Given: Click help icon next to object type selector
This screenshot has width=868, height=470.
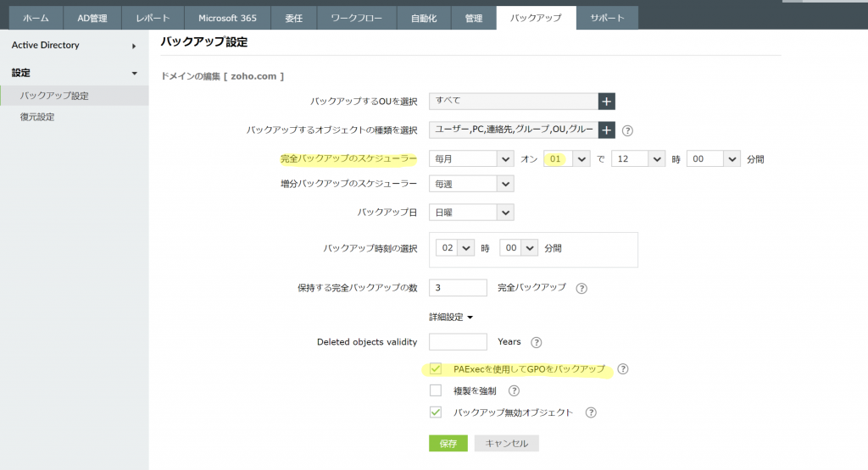Looking at the screenshot, I should [627, 130].
